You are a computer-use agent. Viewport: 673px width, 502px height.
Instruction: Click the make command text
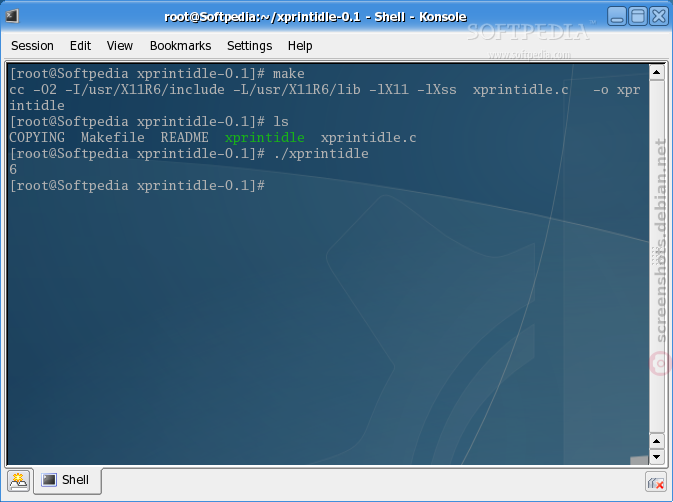coord(288,74)
